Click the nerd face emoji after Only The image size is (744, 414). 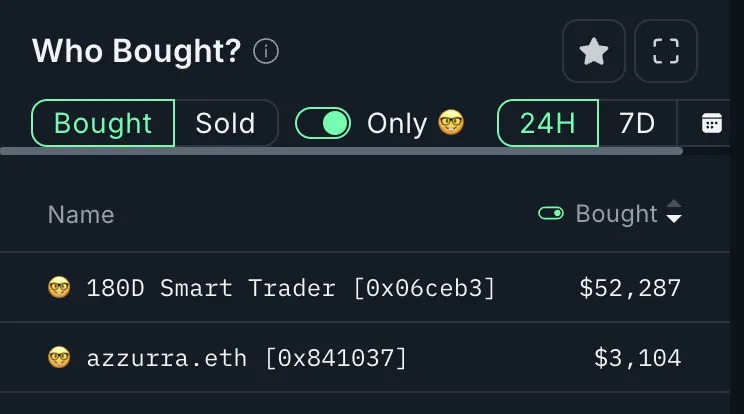pos(451,123)
